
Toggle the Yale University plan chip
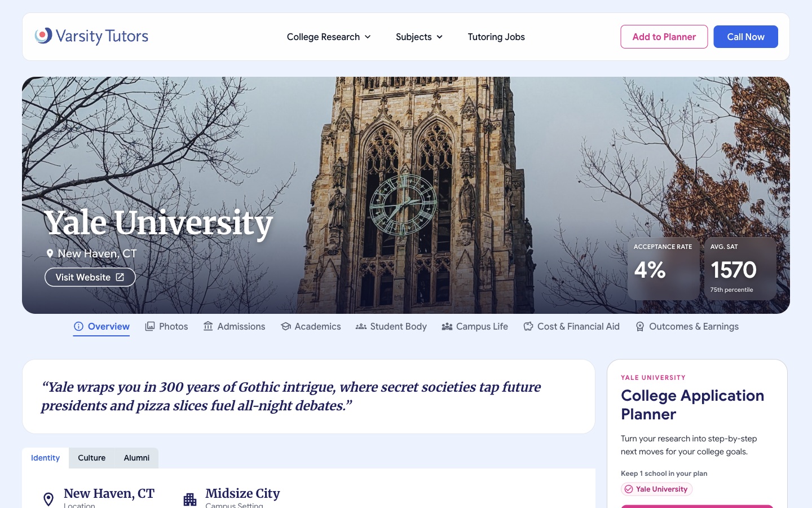657,489
